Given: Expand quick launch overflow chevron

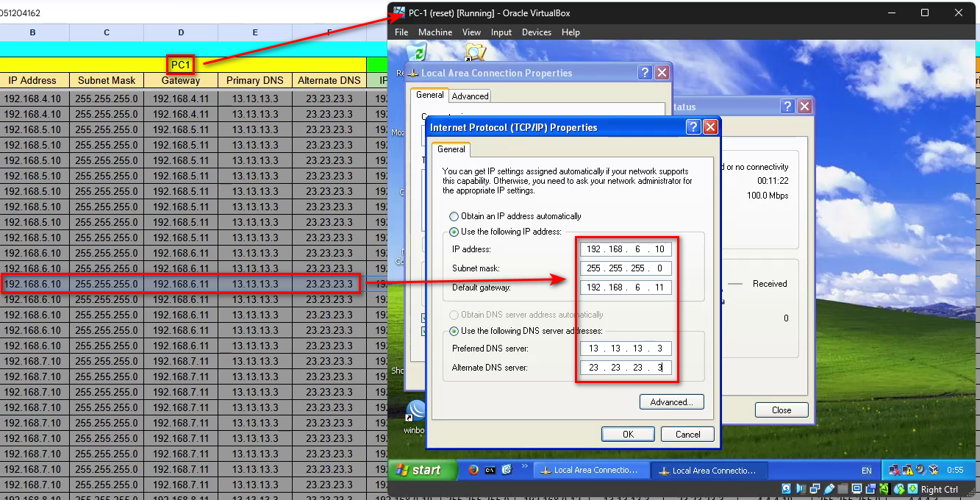Looking at the screenshot, I should coord(525,465).
